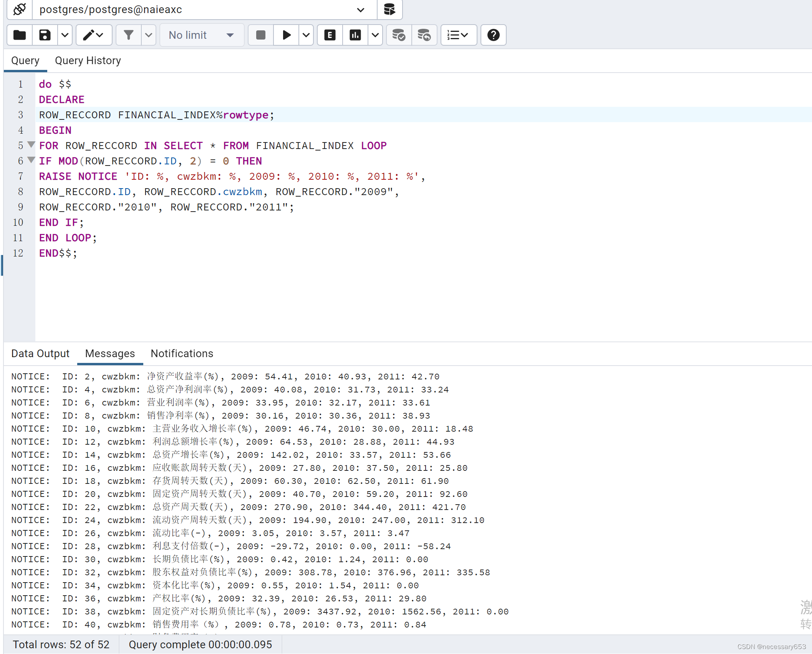
Task: Open the connection dropdown postgres/postgres@naieaxc
Action: tap(204, 9)
